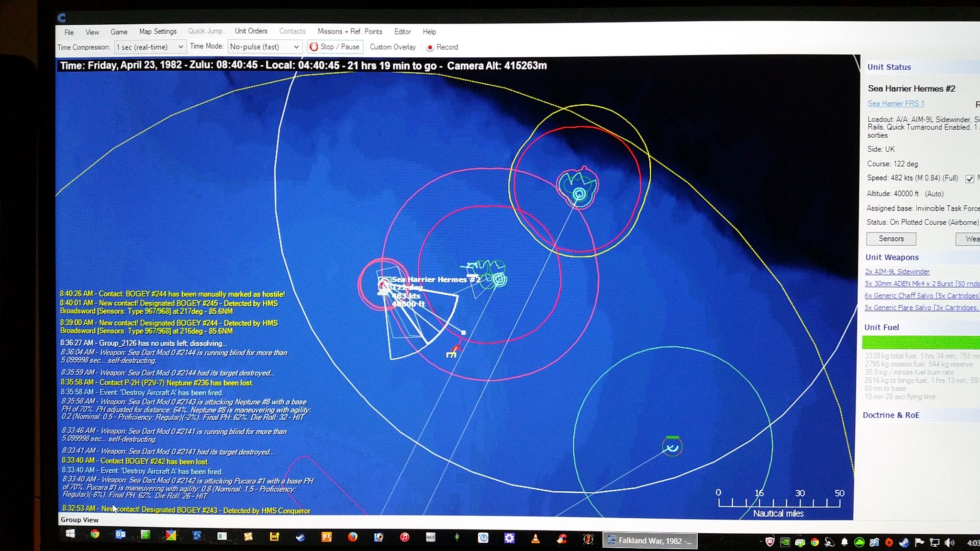980x551 pixels.
Task: Click the nautical miles scale bar
Action: coord(779,503)
